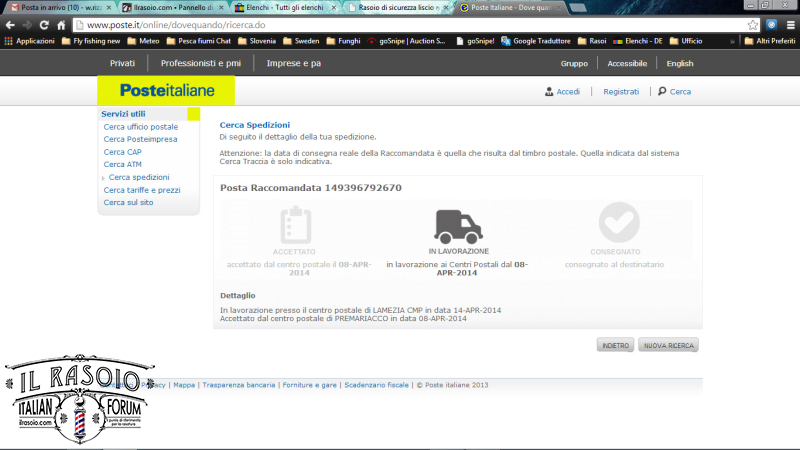The height and width of the screenshot is (450, 800).
Task: Close the Posta in arrivo tab
Action: tap(109, 8)
